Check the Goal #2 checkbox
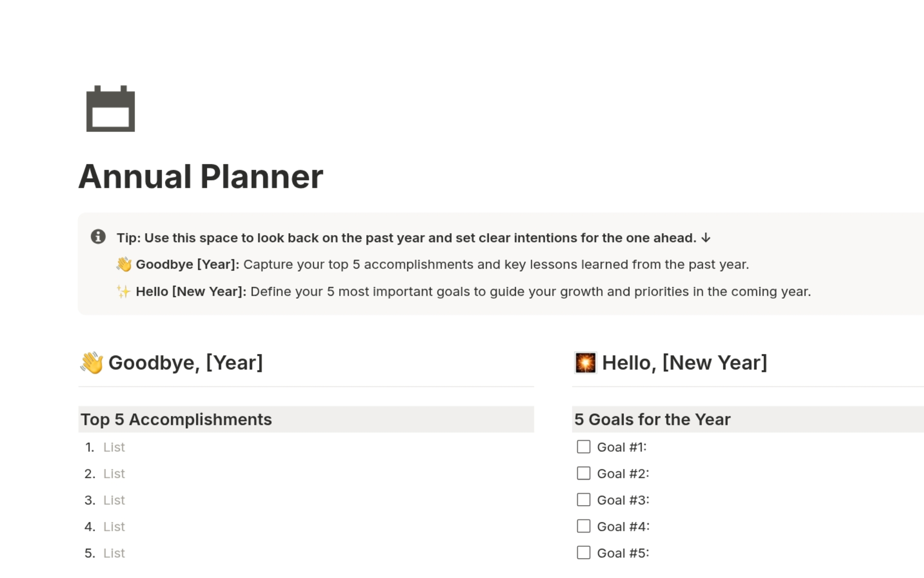The image size is (924, 578). click(x=583, y=473)
